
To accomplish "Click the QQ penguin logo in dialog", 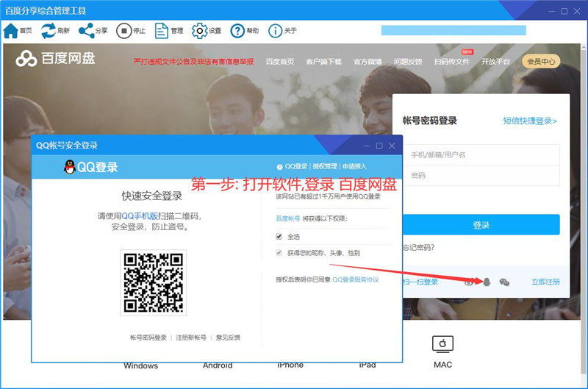I will pos(69,167).
